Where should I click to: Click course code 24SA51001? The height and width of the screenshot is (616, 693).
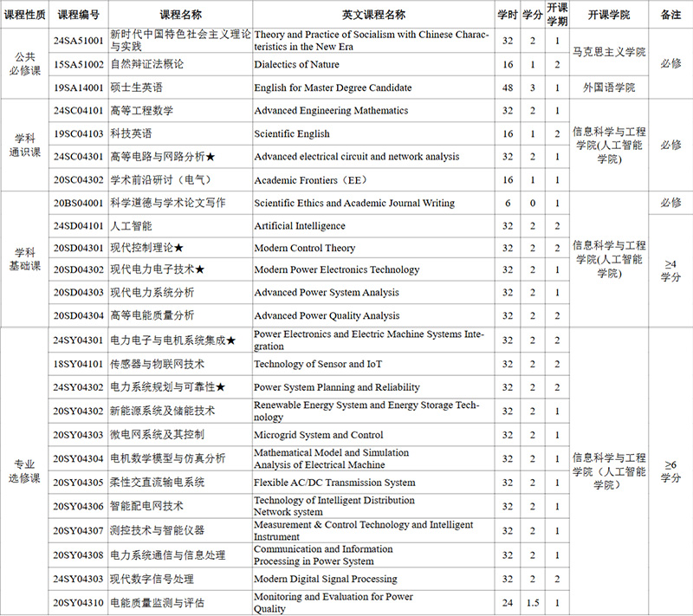point(79,41)
